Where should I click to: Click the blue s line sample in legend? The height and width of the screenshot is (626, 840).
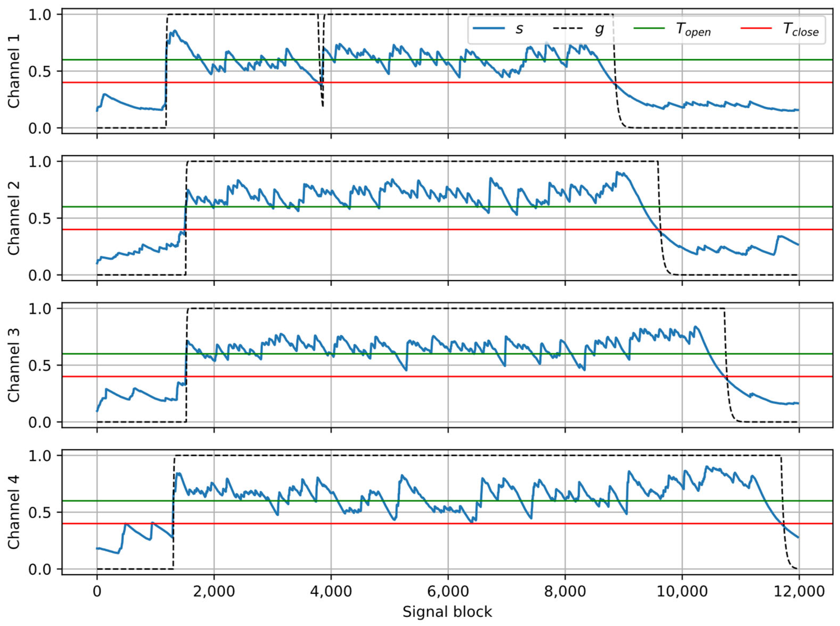pos(489,28)
